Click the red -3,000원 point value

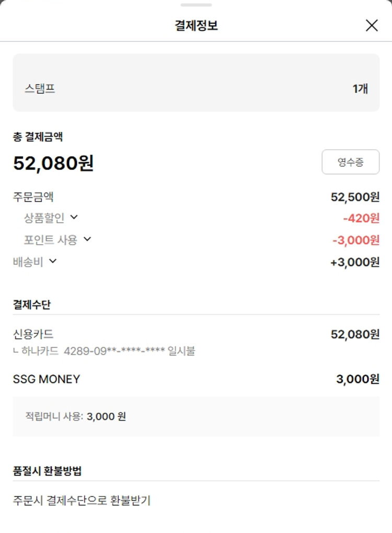pyautogui.click(x=356, y=240)
